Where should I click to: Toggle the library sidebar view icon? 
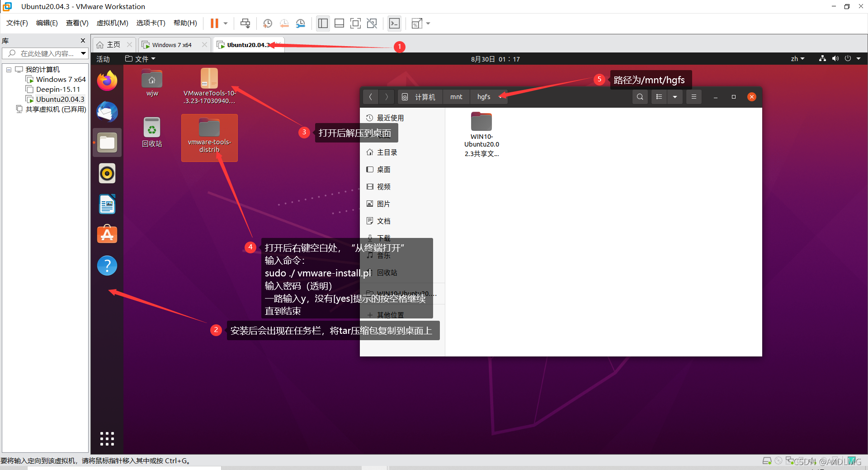323,23
